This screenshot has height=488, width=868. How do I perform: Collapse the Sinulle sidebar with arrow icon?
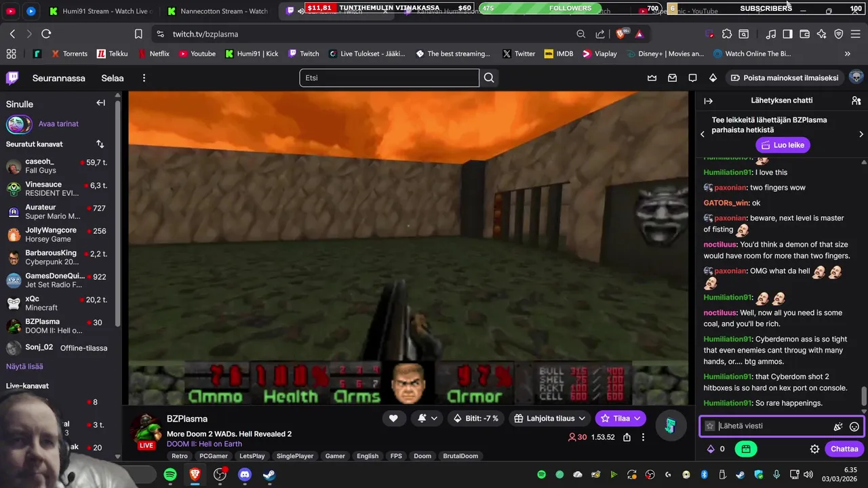(x=100, y=103)
